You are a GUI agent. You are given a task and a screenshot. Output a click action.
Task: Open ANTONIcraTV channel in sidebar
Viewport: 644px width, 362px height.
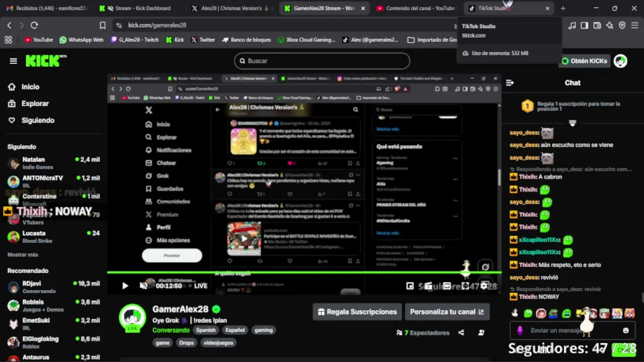point(53,182)
